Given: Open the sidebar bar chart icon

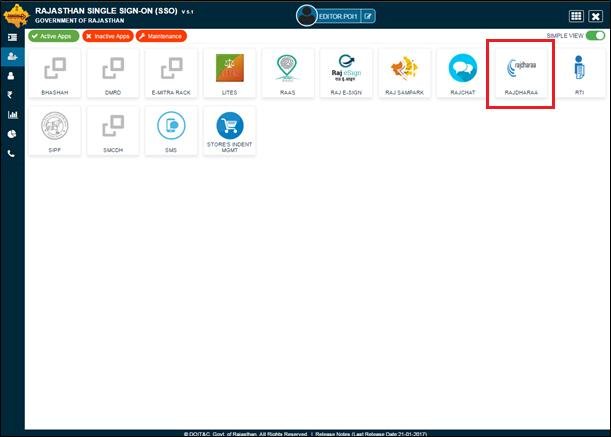Looking at the screenshot, I should coord(12,115).
